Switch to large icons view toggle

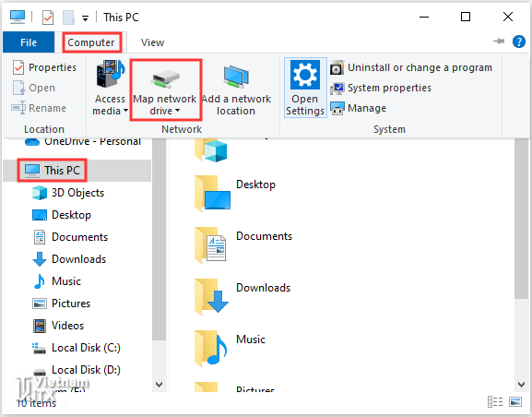click(515, 401)
